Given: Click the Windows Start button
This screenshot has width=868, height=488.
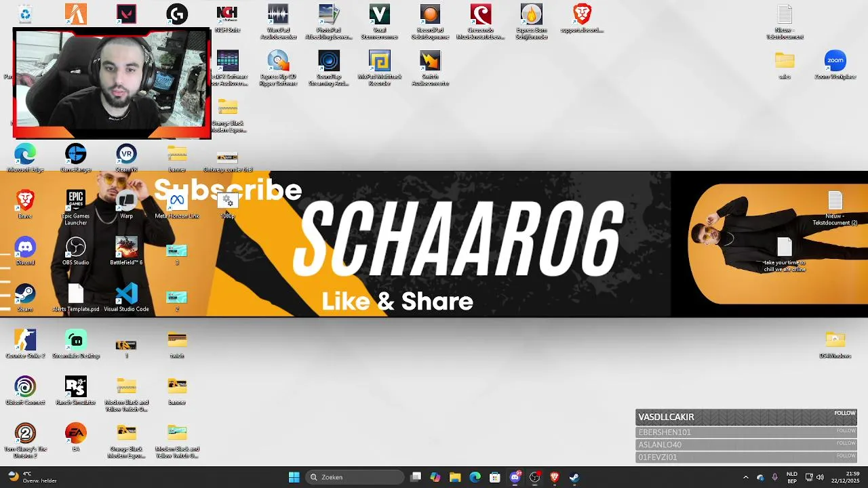Looking at the screenshot, I should click(294, 477).
